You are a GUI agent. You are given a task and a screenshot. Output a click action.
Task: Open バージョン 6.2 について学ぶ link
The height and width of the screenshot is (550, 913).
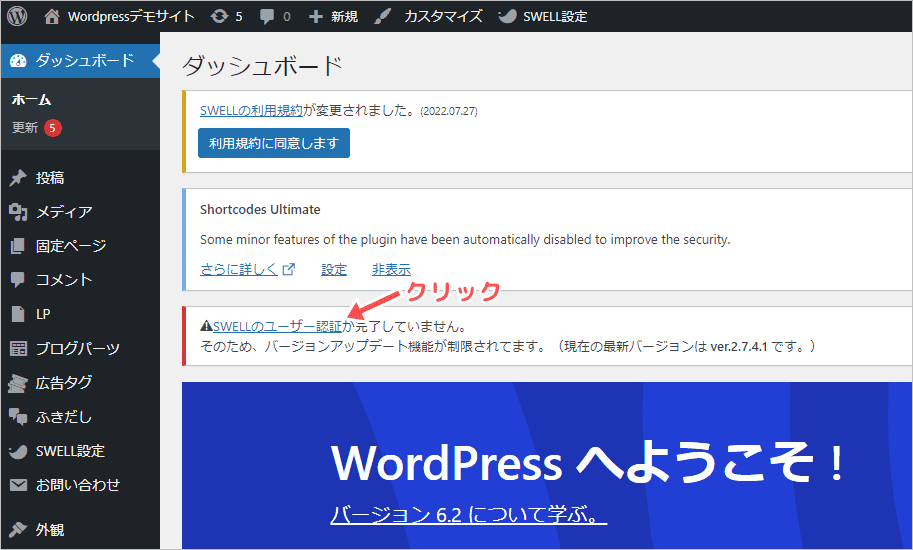click(468, 514)
